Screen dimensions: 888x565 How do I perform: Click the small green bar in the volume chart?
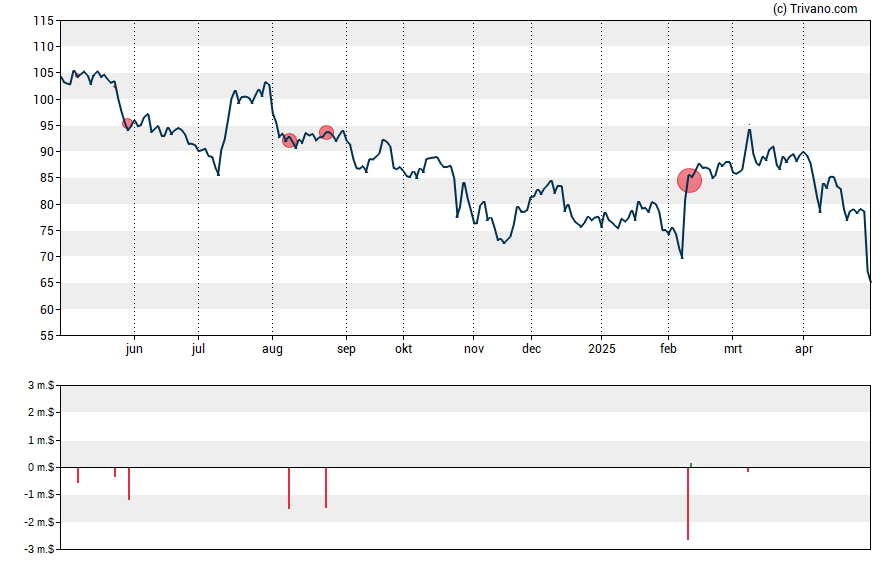point(691,465)
